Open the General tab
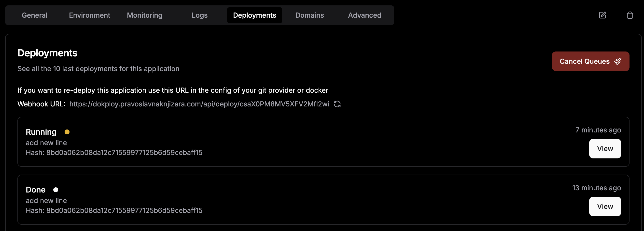 pos(34,15)
